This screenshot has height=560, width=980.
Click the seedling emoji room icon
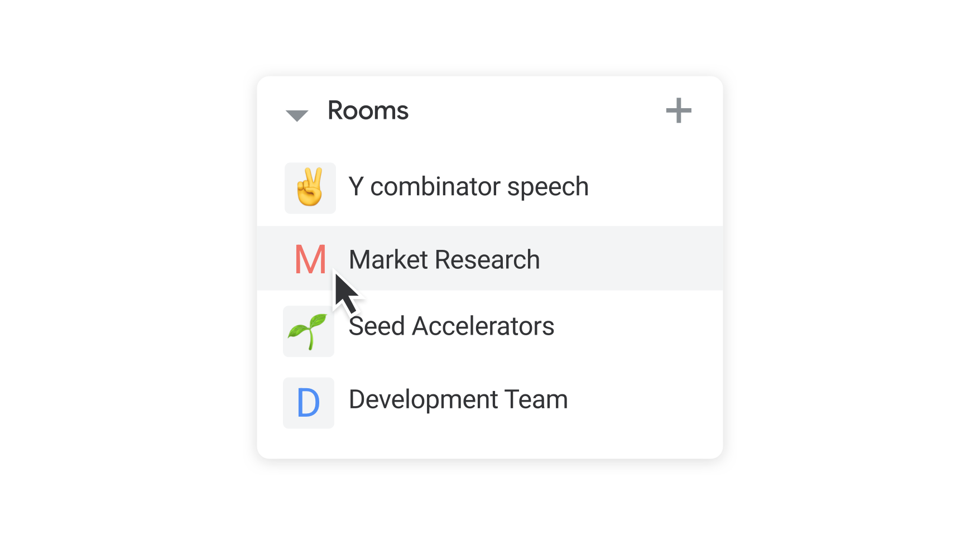(308, 331)
